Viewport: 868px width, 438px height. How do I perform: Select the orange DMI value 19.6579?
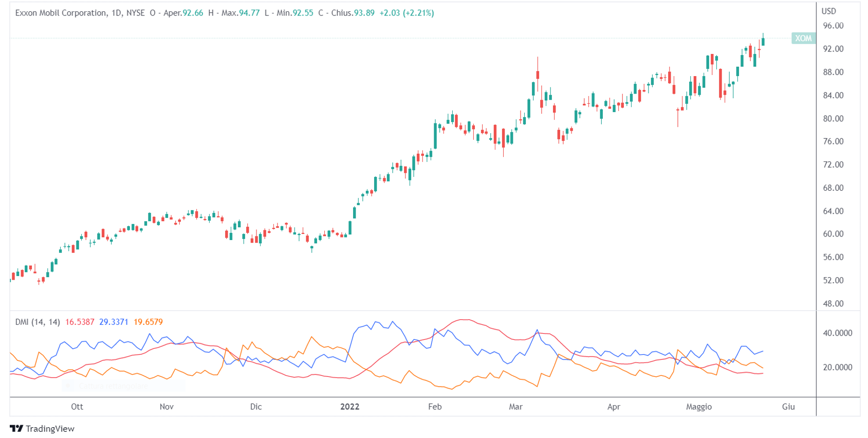coord(148,322)
